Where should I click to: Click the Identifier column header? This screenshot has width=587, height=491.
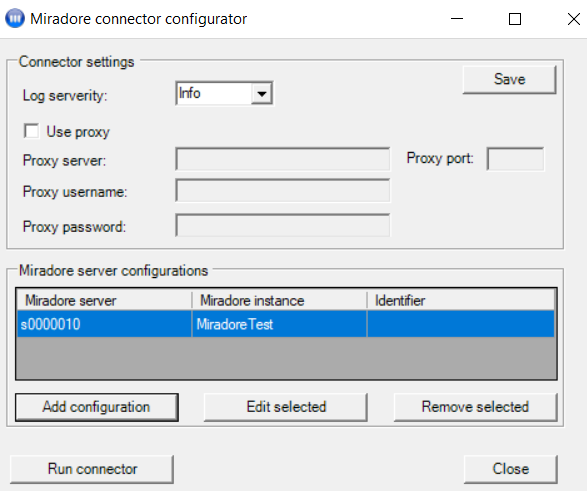click(x=461, y=301)
